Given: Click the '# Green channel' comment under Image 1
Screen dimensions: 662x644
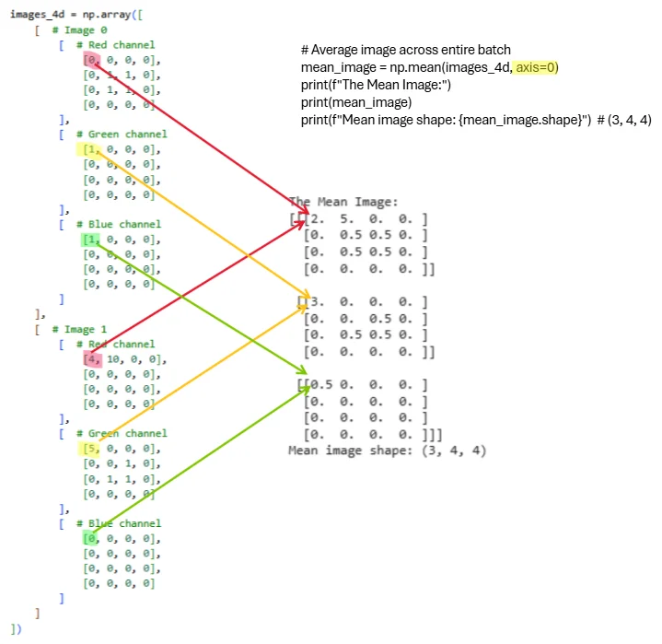Looking at the screenshot, I should pyautogui.click(x=115, y=433).
